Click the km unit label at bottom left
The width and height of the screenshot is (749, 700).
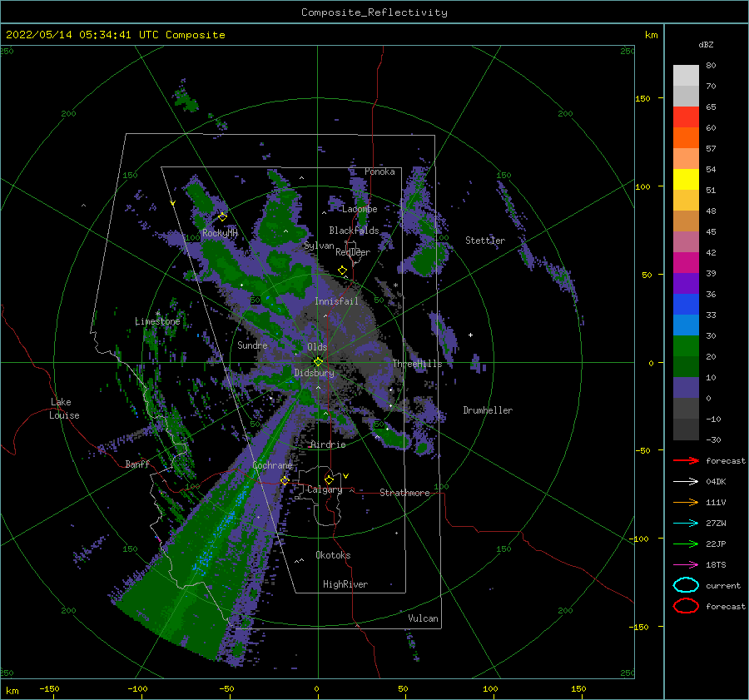point(12,691)
